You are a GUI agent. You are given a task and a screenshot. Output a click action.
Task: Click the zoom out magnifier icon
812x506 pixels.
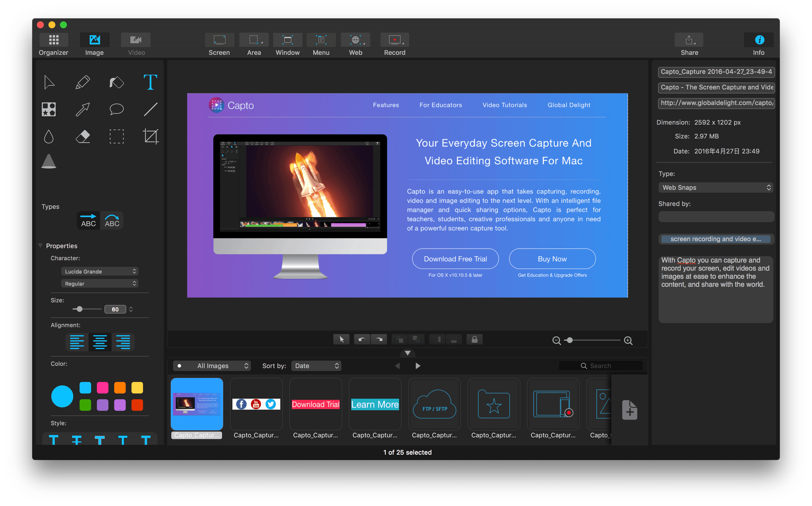(x=556, y=340)
